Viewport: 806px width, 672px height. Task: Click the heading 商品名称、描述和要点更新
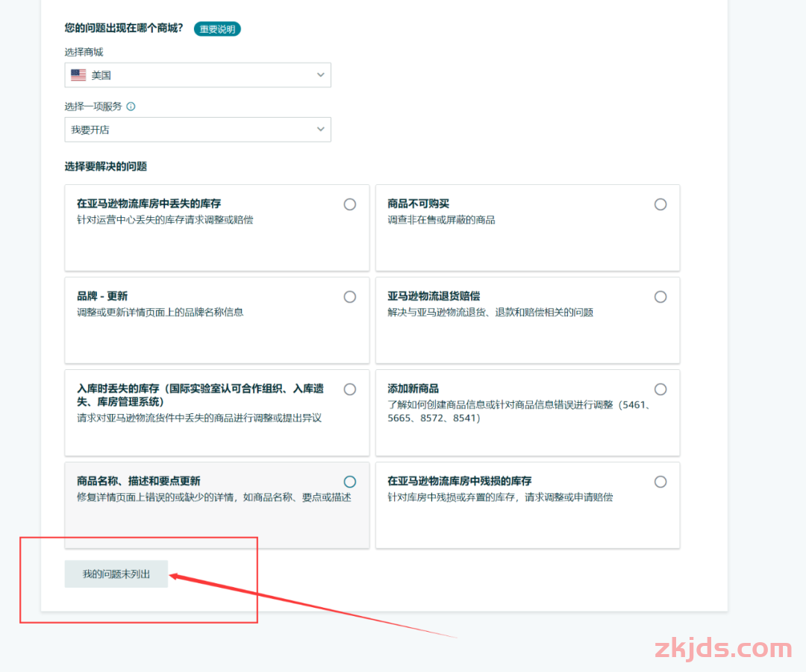(x=139, y=481)
